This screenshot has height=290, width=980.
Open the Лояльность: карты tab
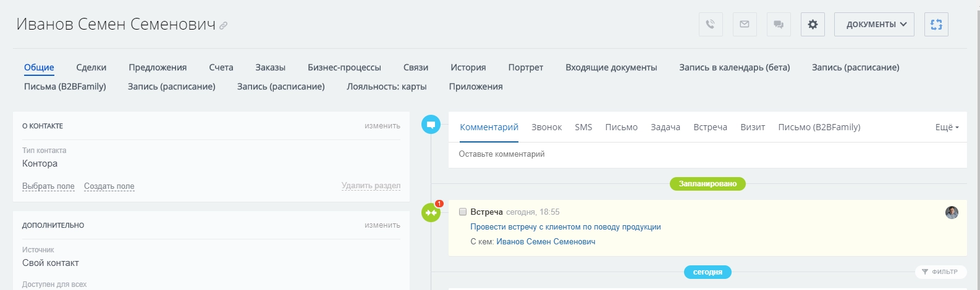[x=387, y=86]
